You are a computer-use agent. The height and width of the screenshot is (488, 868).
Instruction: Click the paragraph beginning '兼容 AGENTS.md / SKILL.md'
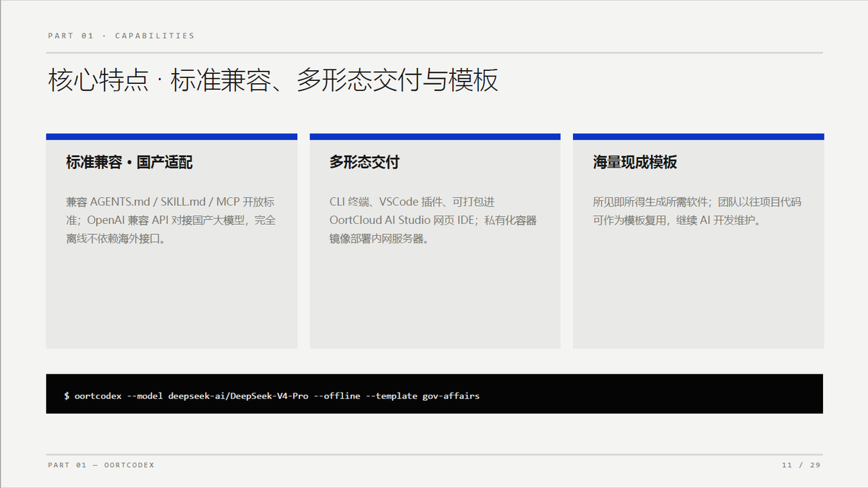(171, 220)
